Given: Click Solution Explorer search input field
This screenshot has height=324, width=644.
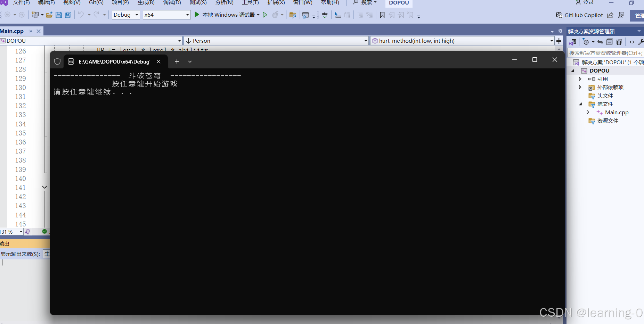Looking at the screenshot, I should coord(605,53).
